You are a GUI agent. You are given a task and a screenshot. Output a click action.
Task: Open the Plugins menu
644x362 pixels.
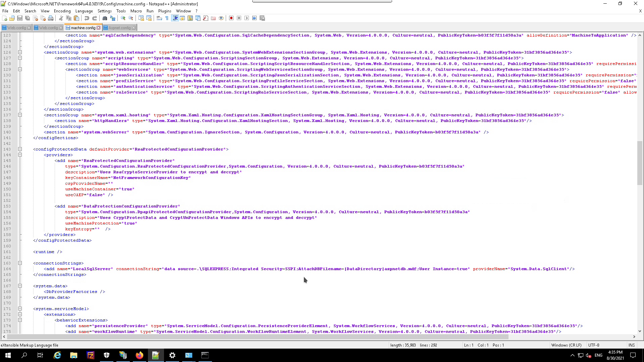click(x=164, y=11)
